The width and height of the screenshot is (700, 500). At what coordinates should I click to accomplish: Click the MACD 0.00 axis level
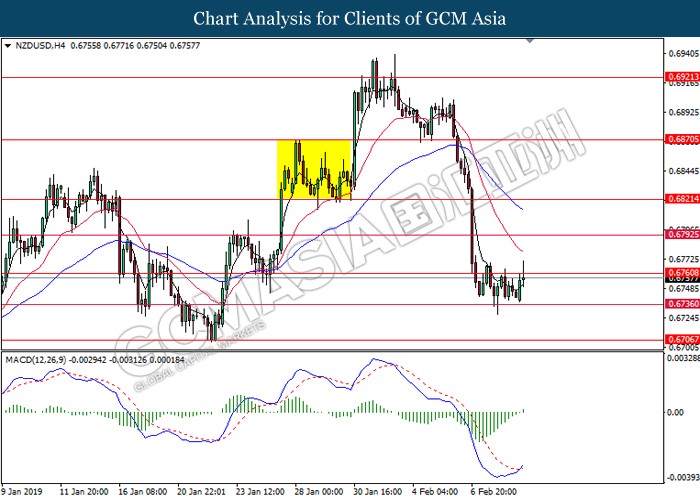coord(676,411)
